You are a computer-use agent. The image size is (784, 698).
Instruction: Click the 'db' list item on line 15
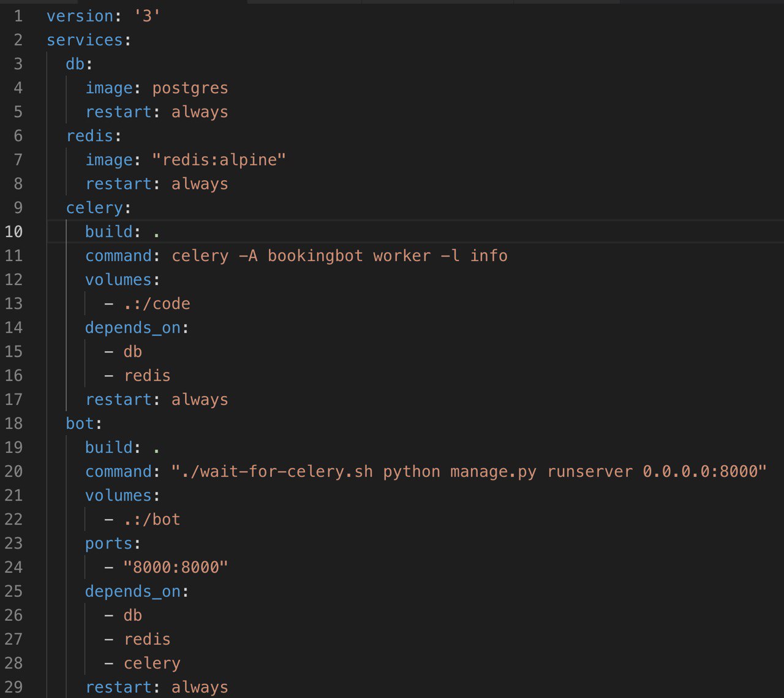(133, 352)
